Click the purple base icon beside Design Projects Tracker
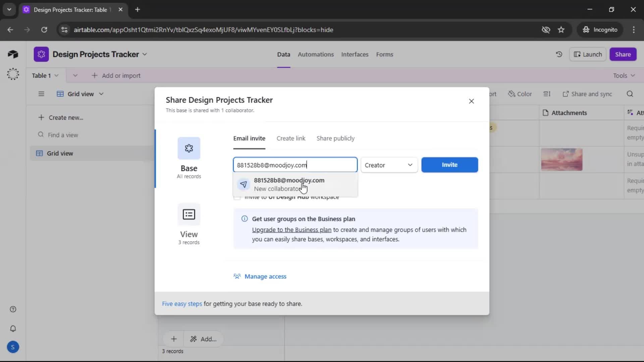This screenshot has width=644, height=362. pos(41,54)
